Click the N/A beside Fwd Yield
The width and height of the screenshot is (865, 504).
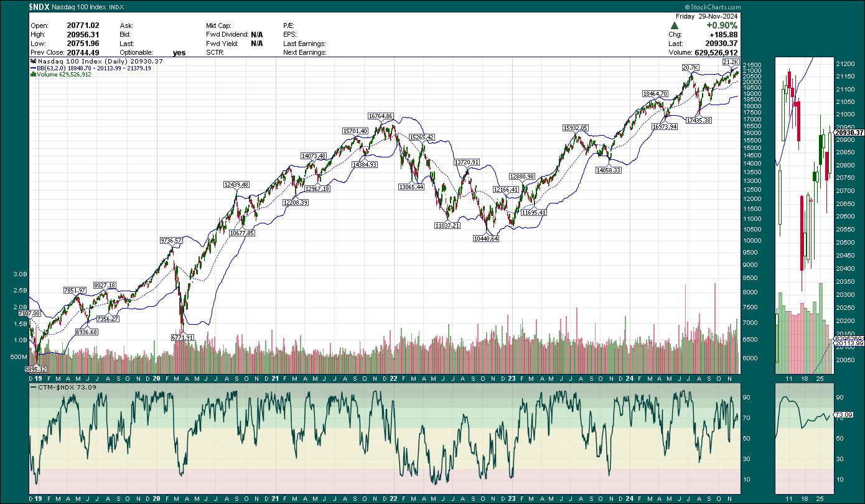[256, 44]
